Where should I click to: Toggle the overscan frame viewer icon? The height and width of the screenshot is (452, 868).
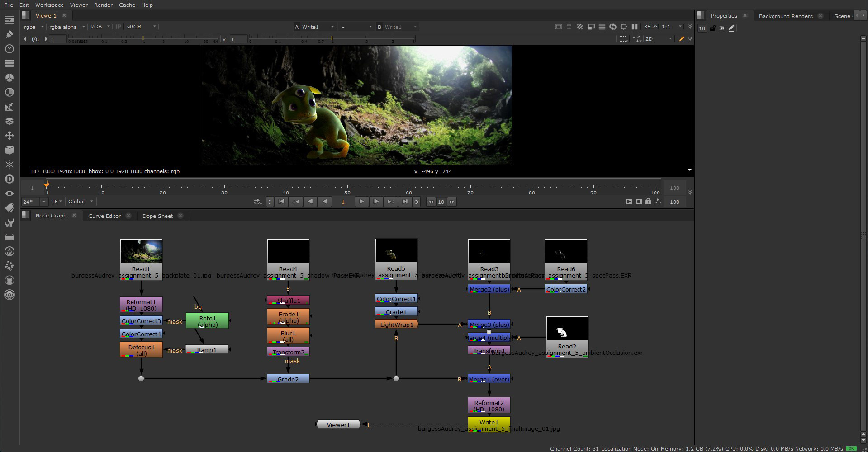559,27
